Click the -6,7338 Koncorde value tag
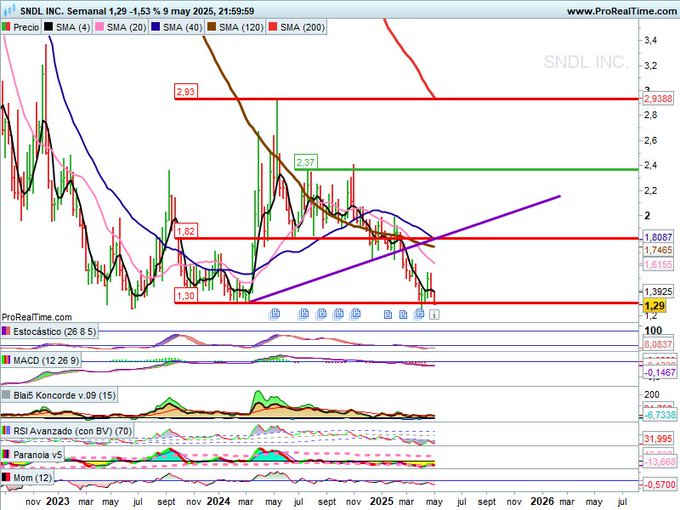The height and width of the screenshot is (510, 680). (x=660, y=415)
